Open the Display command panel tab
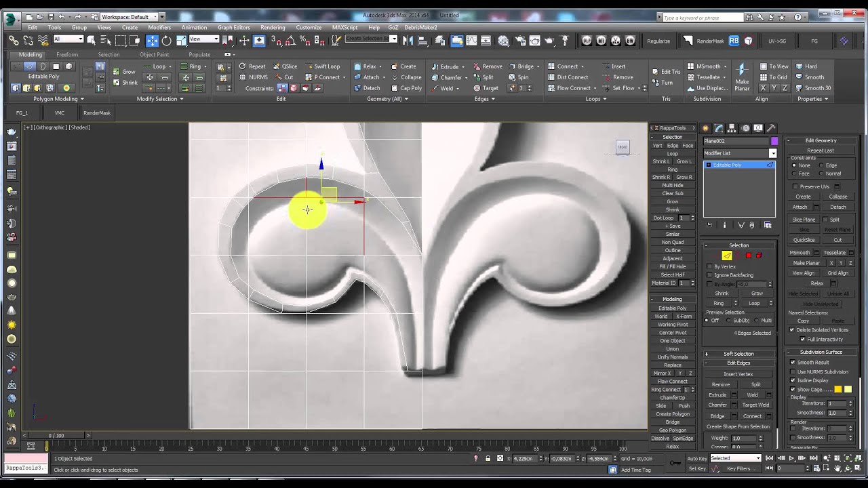This screenshot has width=868, height=488. [x=758, y=128]
